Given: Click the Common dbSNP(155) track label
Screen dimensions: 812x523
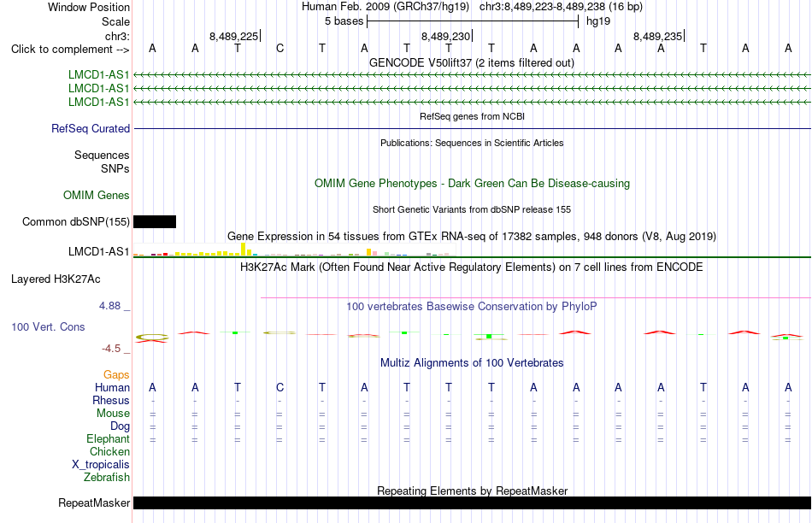Looking at the screenshot, I should coord(76,221).
